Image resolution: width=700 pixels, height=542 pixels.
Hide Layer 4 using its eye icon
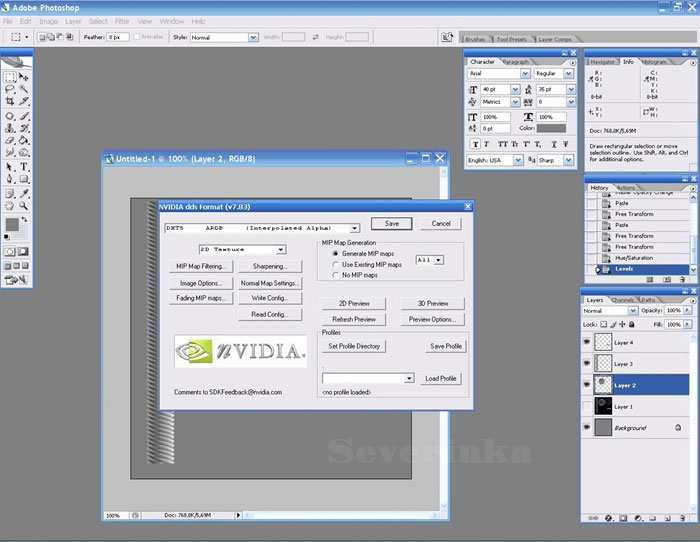(x=588, y=342)
